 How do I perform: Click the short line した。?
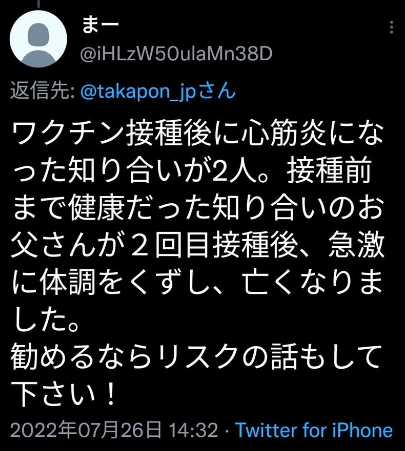coord(46,321)
